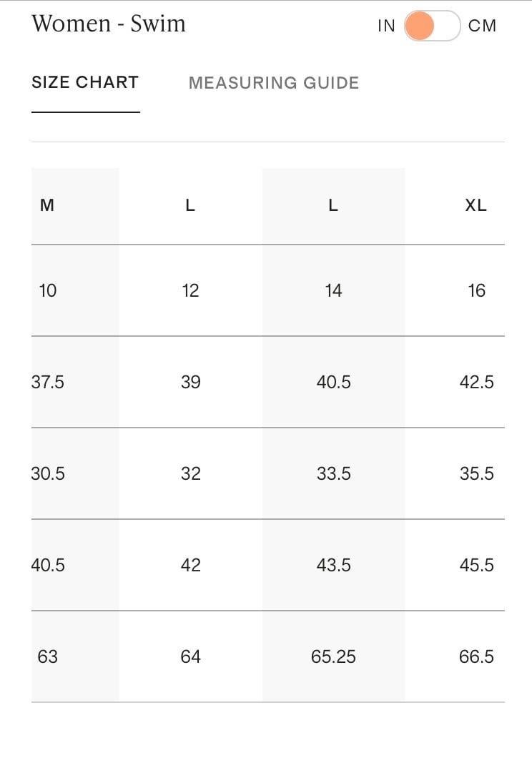Toggle the IN/CM unit switch
The height and width of the screenshot is (783, 532).
pos(432,26)
